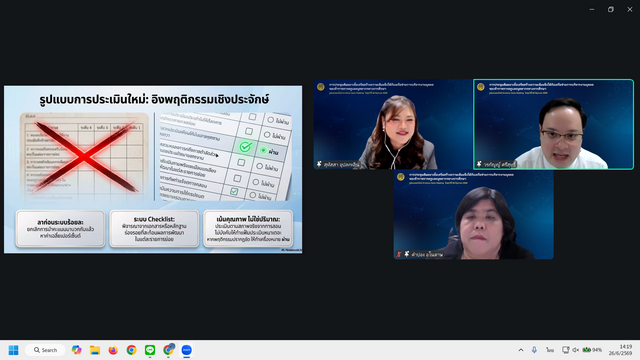Select the green-highlighted active speaker video tile
This screenshot has width=640, height=360.
coord(553,124)
